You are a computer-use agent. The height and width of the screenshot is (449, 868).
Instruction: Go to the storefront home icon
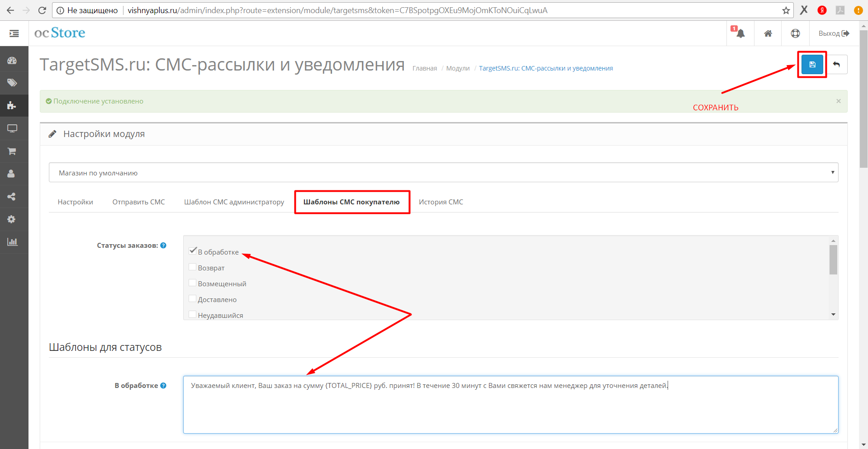tap(768, 33)
